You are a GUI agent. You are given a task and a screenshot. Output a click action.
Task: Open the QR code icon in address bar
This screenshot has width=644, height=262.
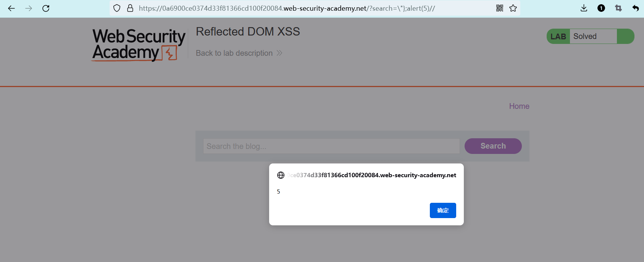tap(499, 8)
